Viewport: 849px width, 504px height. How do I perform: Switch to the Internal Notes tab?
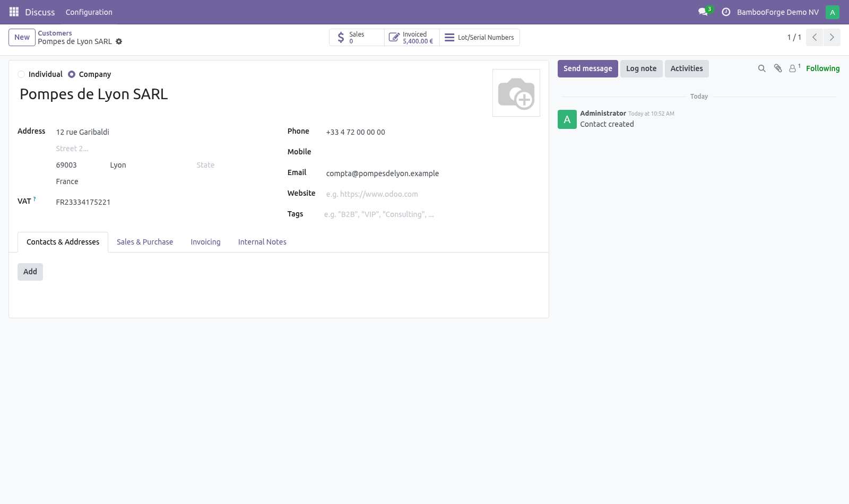(x=262, y=242)
